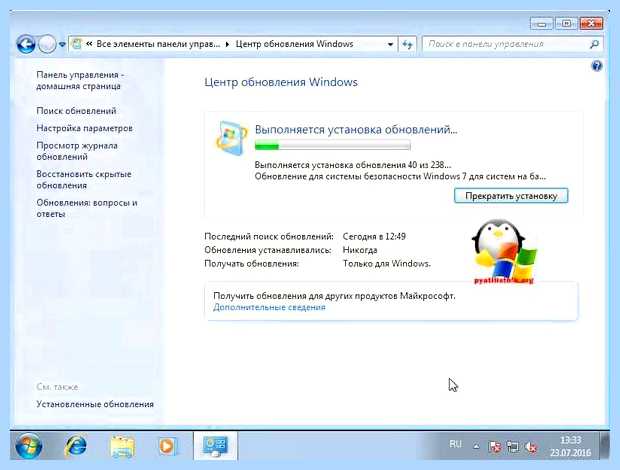Expand the address bar history dropdown
The image size is (620, 470).
click(x=390, y=44)
